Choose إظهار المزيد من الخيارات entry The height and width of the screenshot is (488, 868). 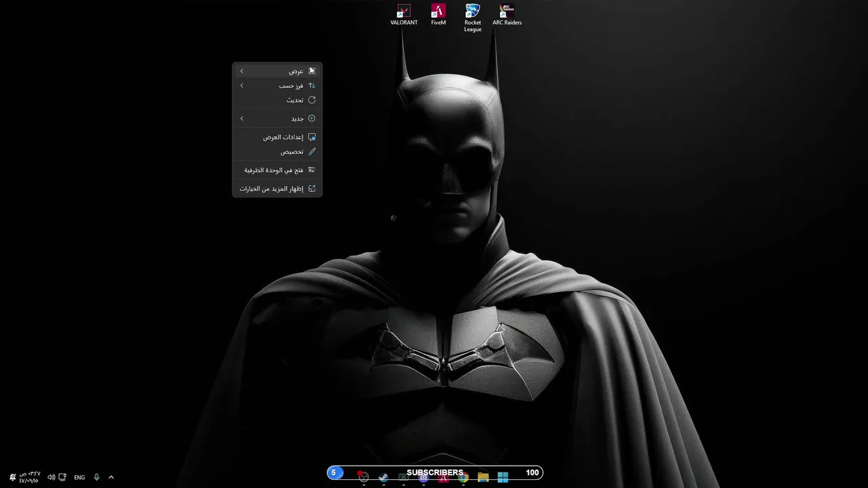click(277, 188)
